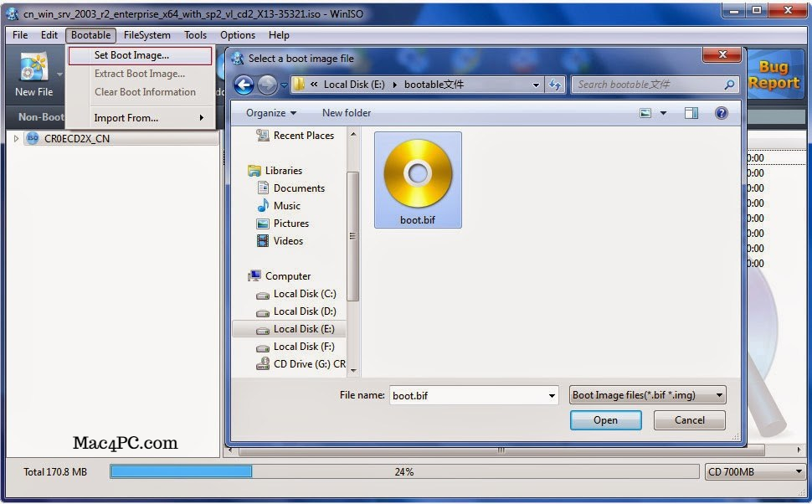Change the Boot Image files type filter
The image size is (812, 504).
647,395
